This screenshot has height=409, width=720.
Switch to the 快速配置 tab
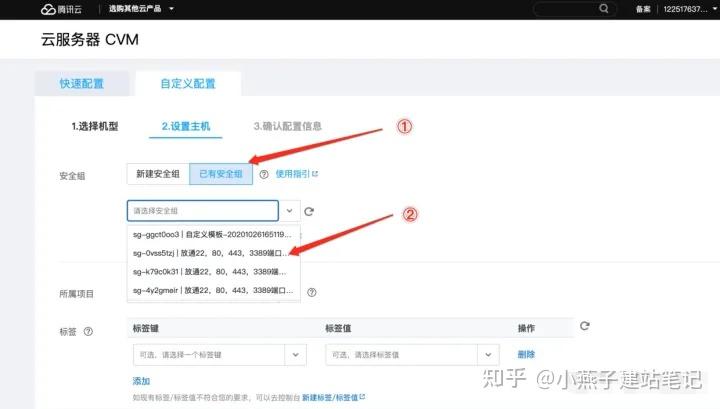pyautogui.click(x=82, y=84)
